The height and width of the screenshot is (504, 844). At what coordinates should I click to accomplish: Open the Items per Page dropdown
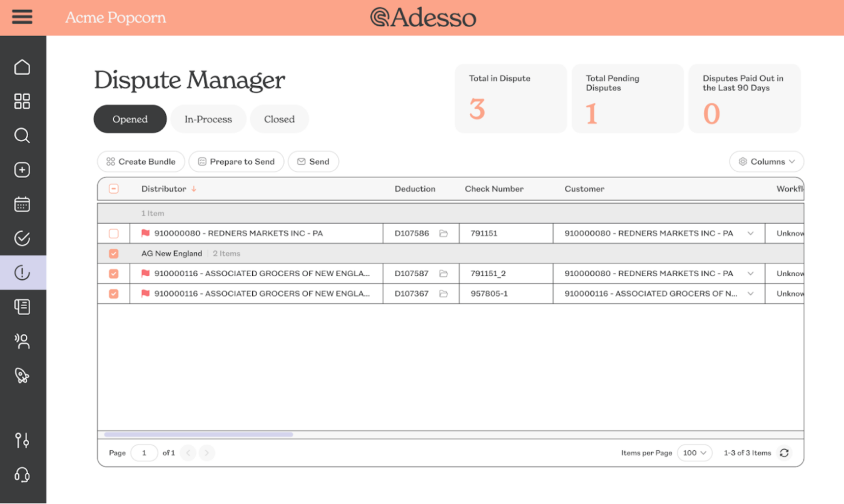(x=695, y=453)
